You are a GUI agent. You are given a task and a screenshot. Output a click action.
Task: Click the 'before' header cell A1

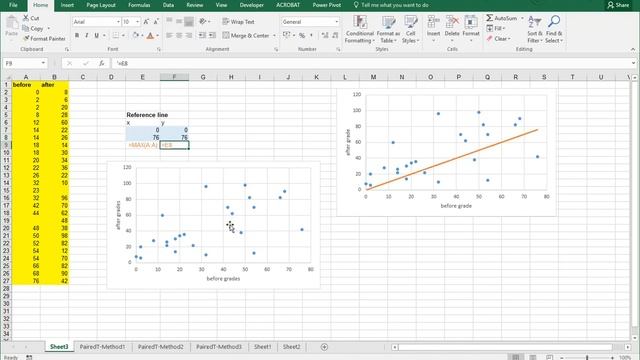[x=26, y=84]
